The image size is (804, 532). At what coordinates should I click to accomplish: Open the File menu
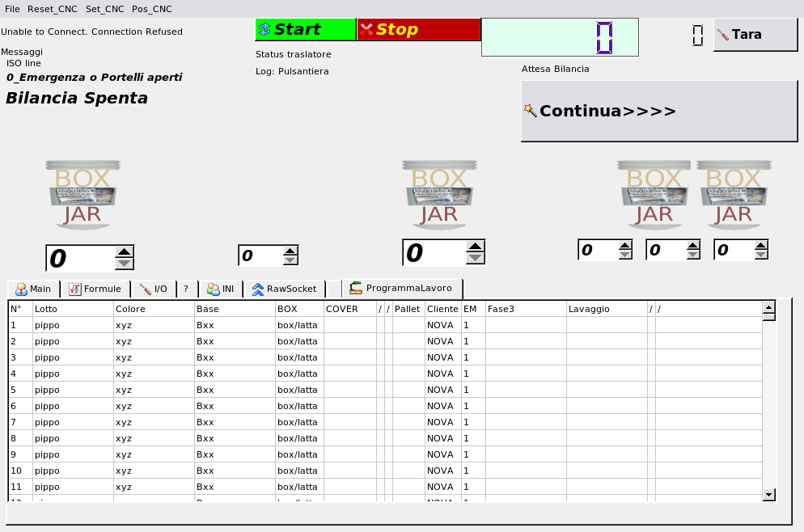(12, 9)
